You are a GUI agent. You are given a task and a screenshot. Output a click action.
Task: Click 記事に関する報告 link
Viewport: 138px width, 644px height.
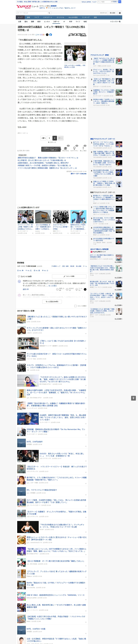click(24, 151)
